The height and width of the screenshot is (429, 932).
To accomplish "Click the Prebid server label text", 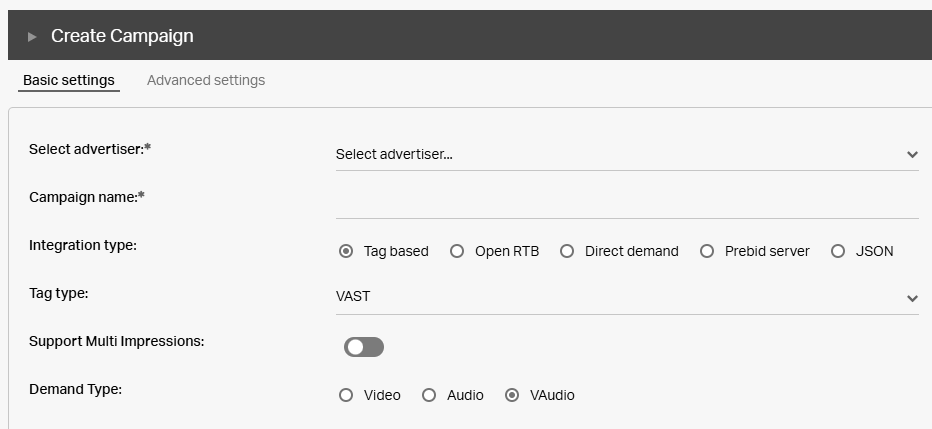I will click(767, 251).
